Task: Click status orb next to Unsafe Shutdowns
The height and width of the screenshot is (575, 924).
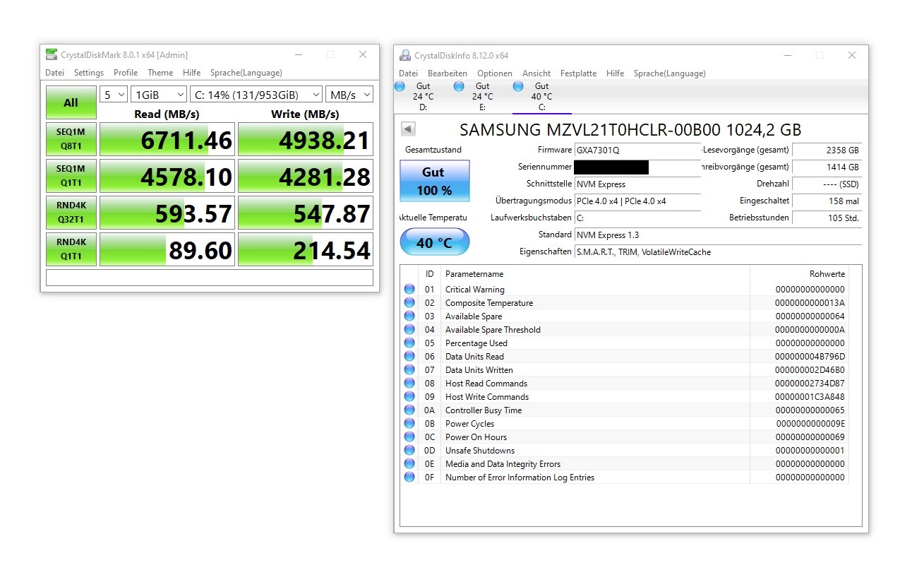Action: [409, 450]
